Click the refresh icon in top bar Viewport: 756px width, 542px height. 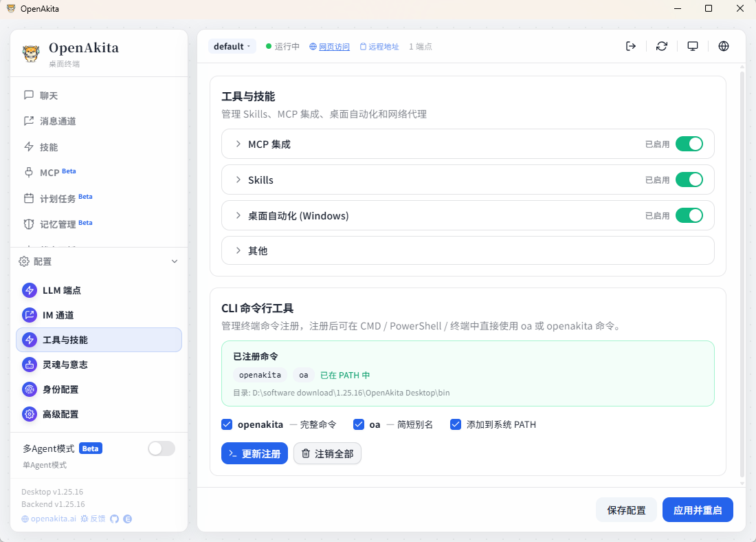pos(661,46)
